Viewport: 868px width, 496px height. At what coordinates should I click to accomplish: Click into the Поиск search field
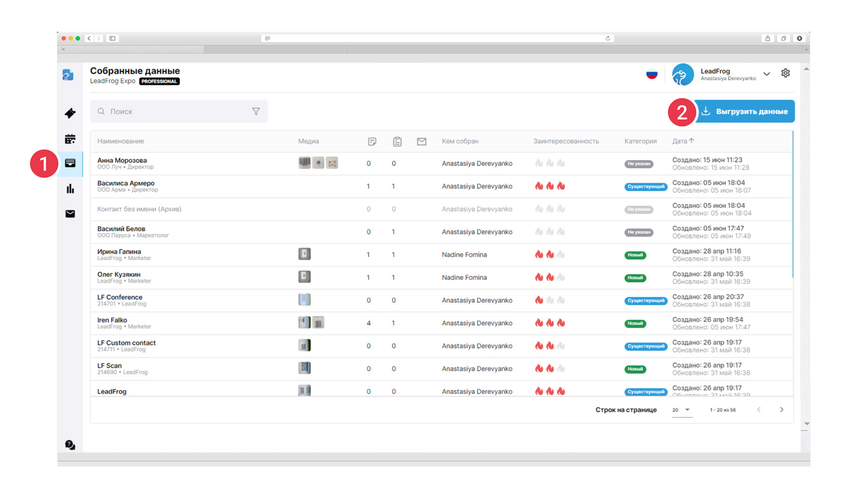179,111
